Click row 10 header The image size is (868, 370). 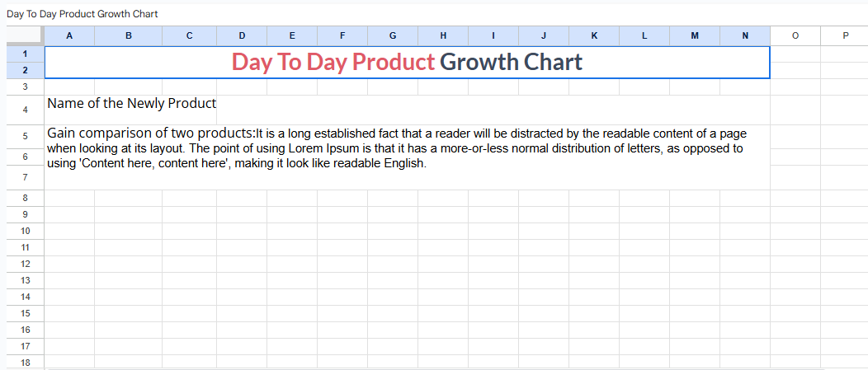pyautogui.click(x=25, y=231)
